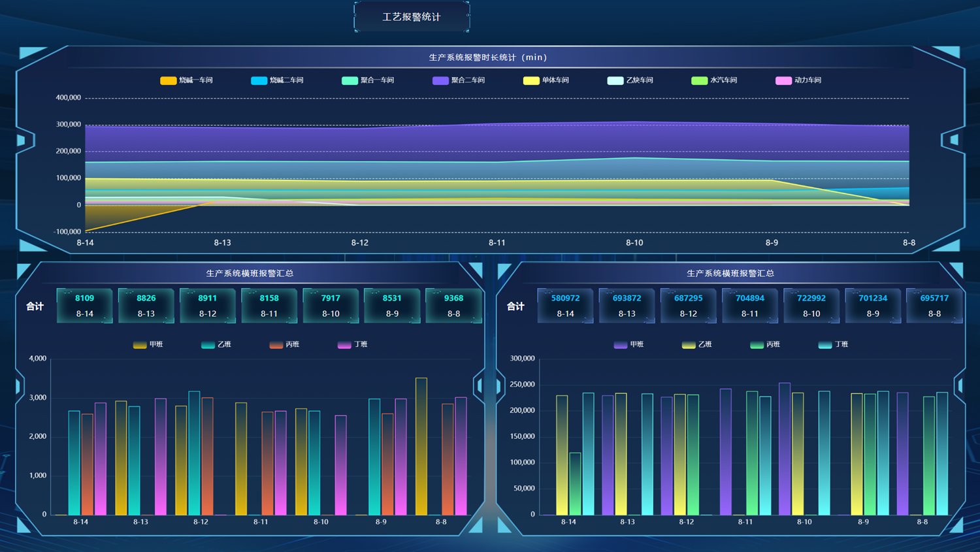980x552 pixels.
Task: Open the 7917 total card for 8-10
Action: point(331,306)
